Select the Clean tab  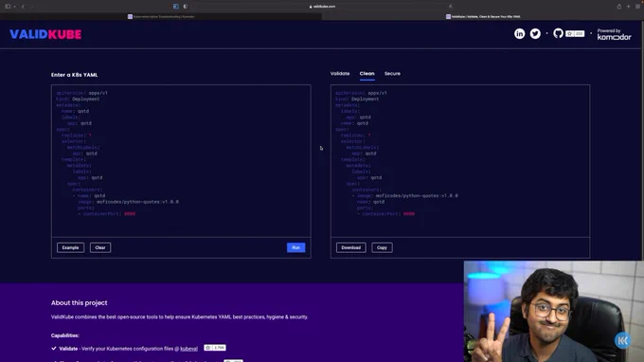pyautogui.click(x=367, y=74)
